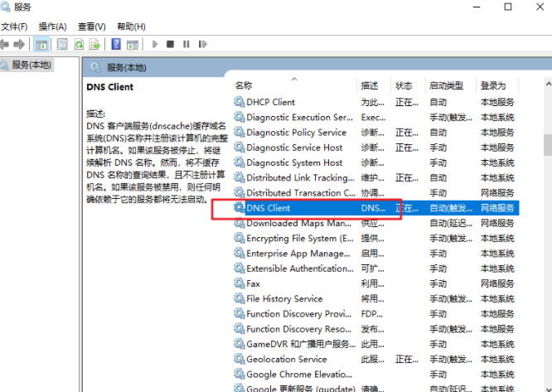Screen dimensions: 552x392
Task: Select the Diagnostic Policy Service gear icon
Action: coord(240,133)
